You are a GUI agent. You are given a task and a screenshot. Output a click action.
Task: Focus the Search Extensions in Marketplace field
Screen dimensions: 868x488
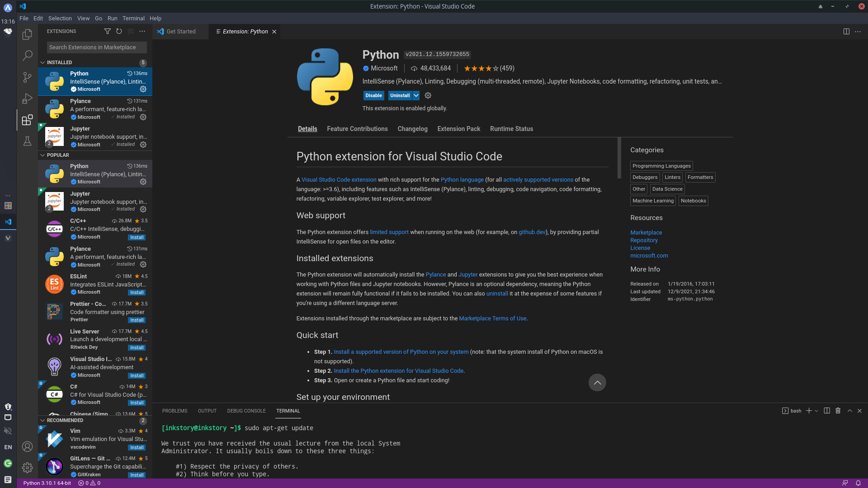click(96, 47)
